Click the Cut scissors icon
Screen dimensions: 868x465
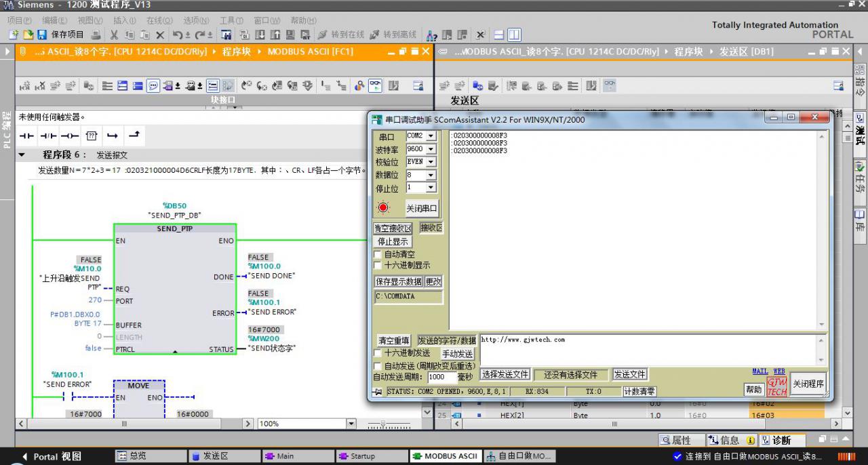[114, 35]
